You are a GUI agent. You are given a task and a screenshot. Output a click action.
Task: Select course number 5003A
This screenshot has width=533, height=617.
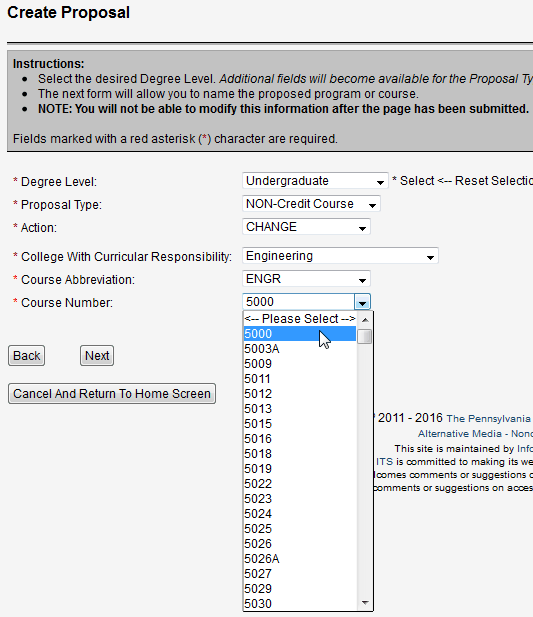coord(300,349)
